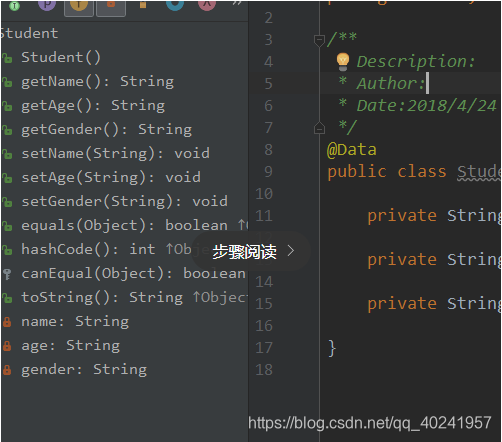
Task: Click line number 16 in the gutter
Action: coord(264,326)
